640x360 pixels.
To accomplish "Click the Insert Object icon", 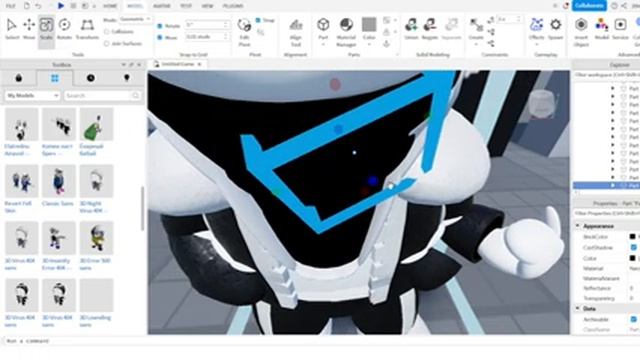I will [581, 32].
